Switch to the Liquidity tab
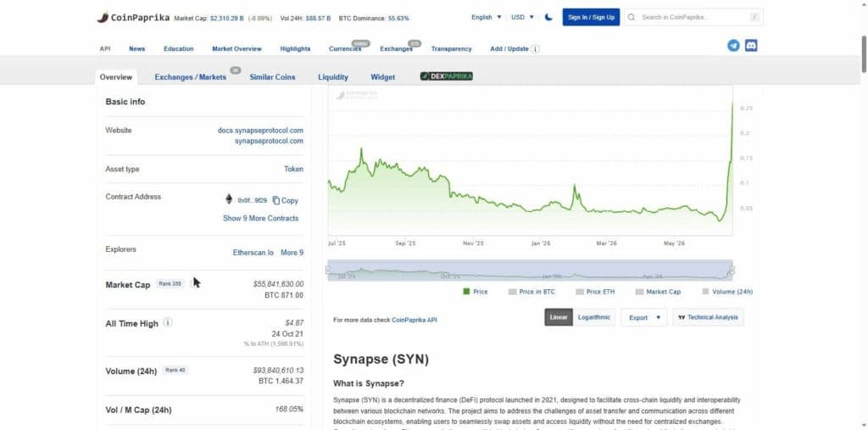The image size is (868, 430). [x=333, y=77]
